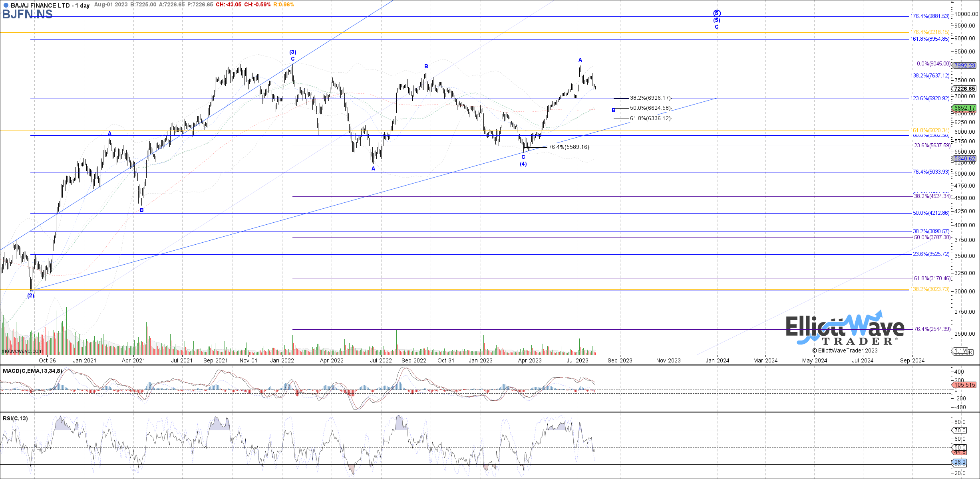Click the Jan-2024 date on time axis
The width and height of the screenshot is (980, 479).
pos(717,360)
